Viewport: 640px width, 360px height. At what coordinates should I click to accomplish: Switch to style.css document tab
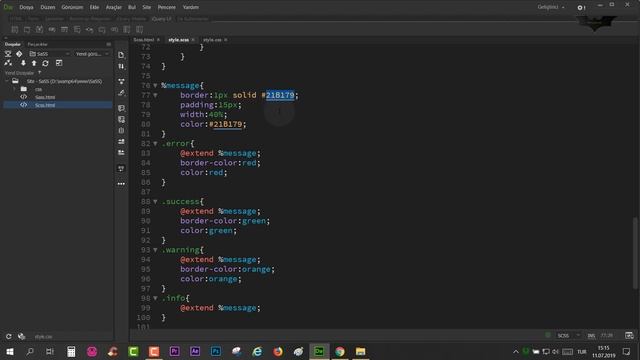(212, 40)
